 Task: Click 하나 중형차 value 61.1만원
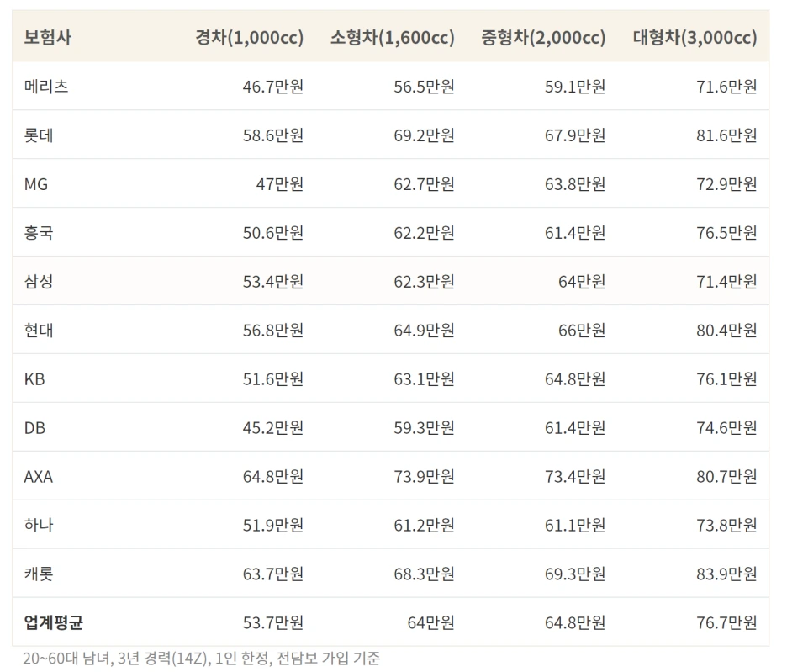(x=575, y=525)
